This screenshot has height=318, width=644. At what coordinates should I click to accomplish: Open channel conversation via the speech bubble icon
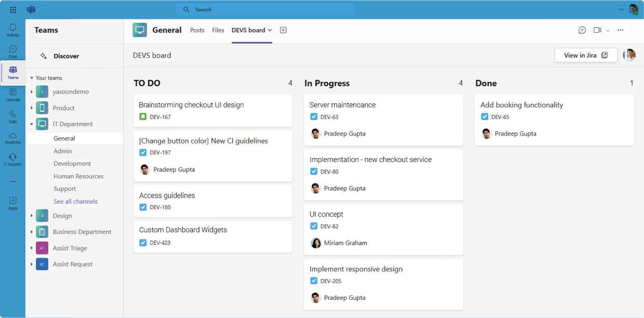tap(582, 30)
